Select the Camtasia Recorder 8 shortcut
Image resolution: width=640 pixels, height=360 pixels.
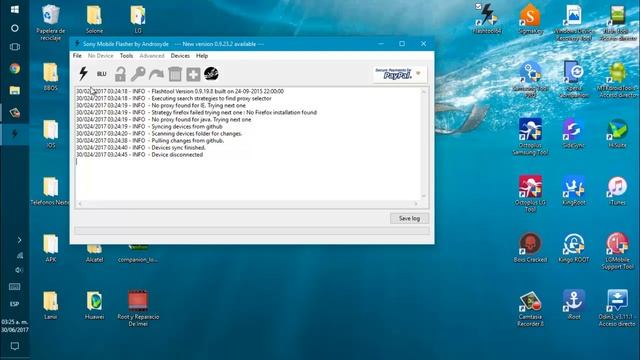530,308
